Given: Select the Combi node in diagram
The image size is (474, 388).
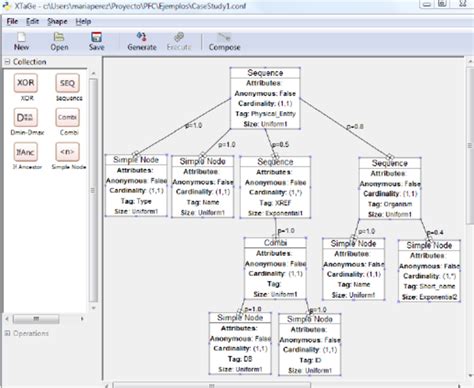Looking at the screenshot, I should click(275, 268).
